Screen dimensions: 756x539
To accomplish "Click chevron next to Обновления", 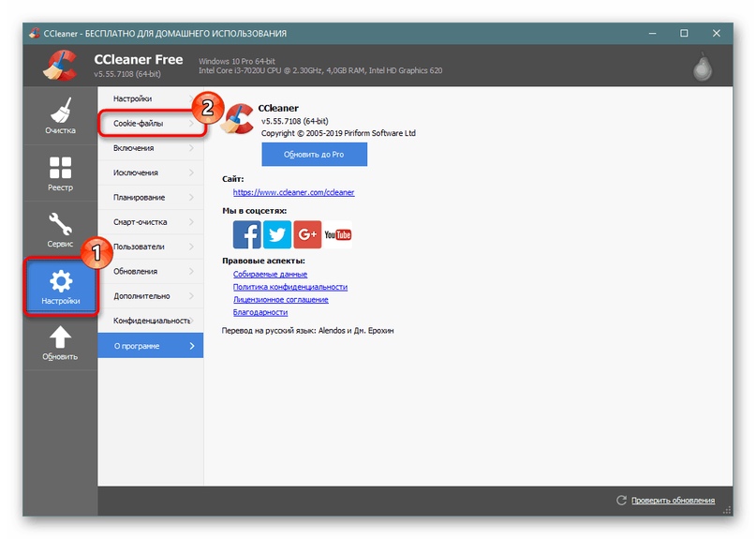I will click(191, 271).
